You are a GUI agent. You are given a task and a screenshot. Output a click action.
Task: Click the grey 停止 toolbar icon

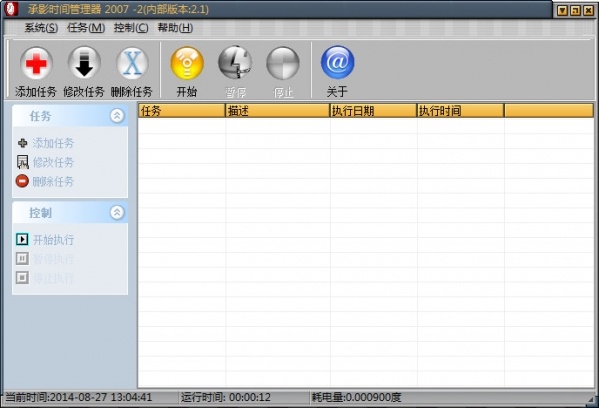pos(283,63)
